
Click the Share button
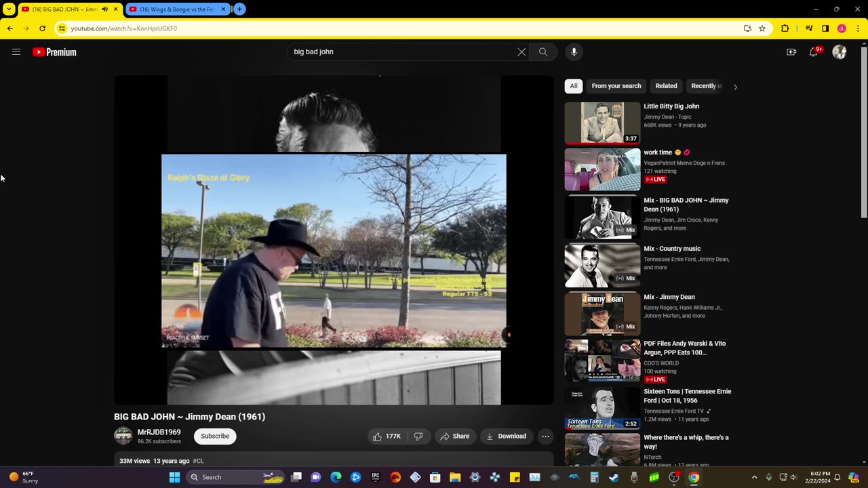click(455, 436)
